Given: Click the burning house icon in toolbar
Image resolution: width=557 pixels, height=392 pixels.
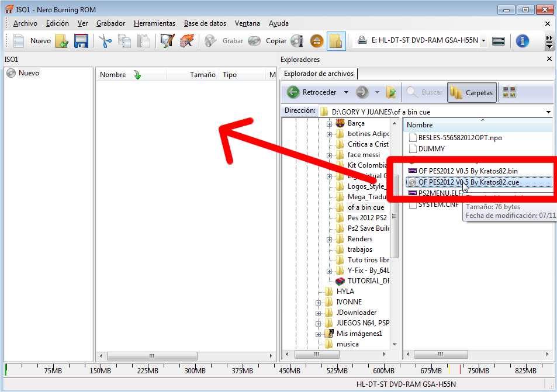Looking at the screenshot, I should coord(186,41).
